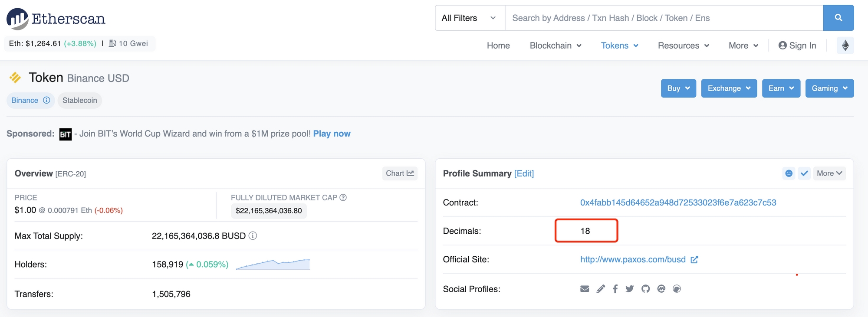
Task: Open the Tokens navigation menu
Action: pos(619,46)
